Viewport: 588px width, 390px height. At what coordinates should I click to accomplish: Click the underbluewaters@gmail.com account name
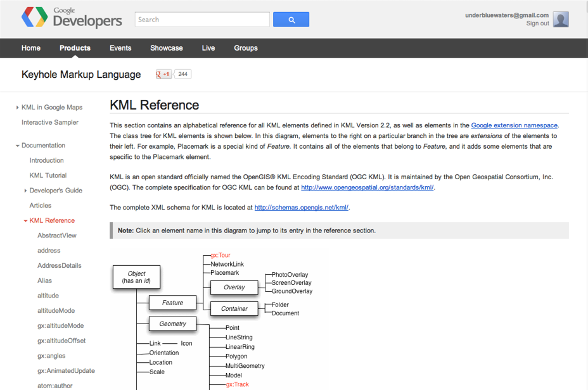click(x=507, y=15)
